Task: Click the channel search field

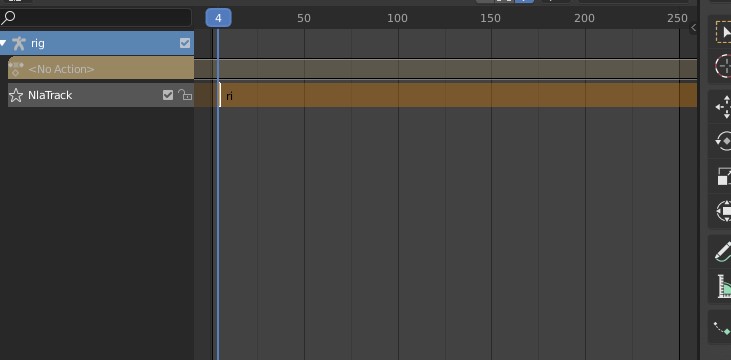Action: (96, 18)
